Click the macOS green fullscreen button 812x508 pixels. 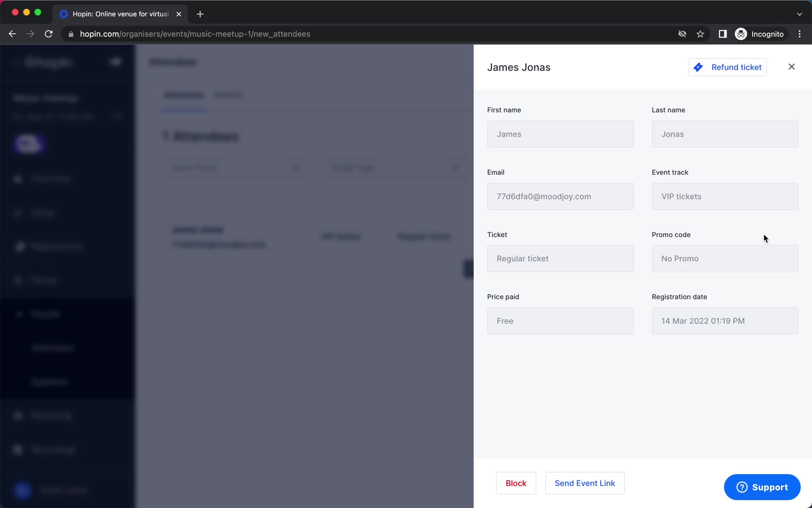38,12
